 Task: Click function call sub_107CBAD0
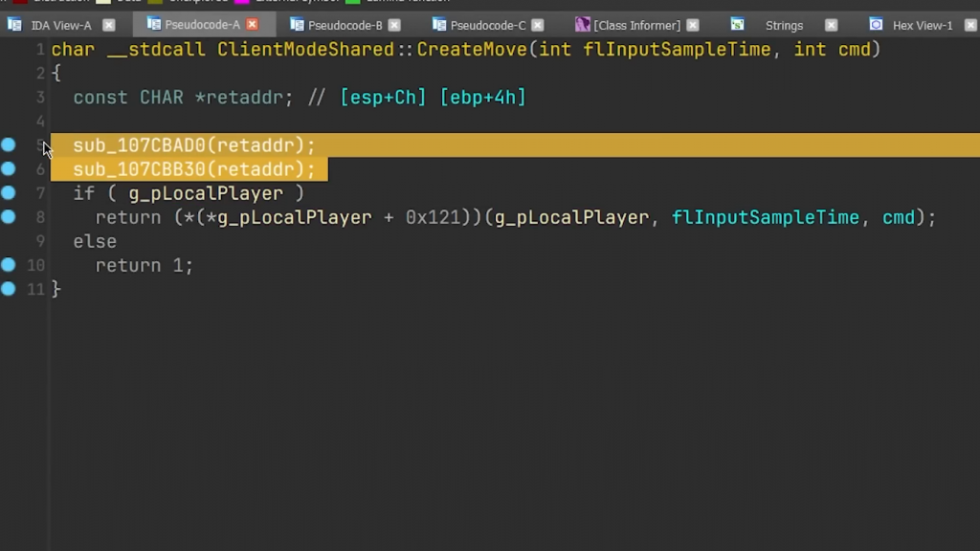coord(140,145)
